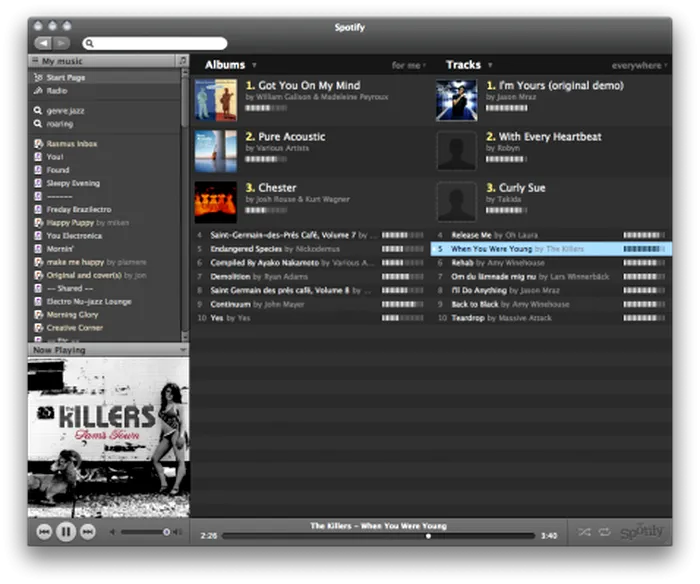Select the track Back to Black
The width and height of the screenshot is (700, 584).
pyautogui.click(x=551, y=305)
